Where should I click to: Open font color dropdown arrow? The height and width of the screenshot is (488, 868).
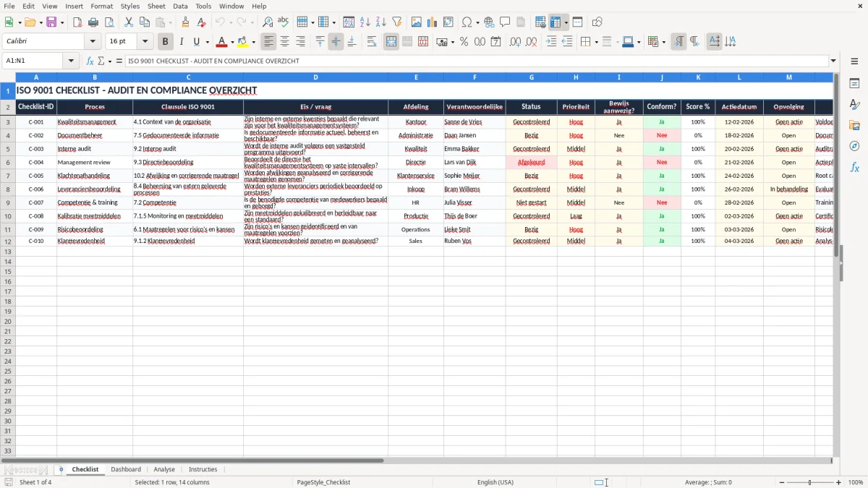point(231,42)
